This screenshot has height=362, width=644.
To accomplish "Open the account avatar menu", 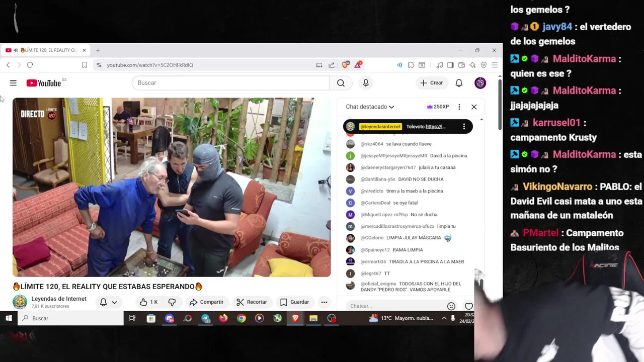I will pyautogui.click(x=480, y=83).
